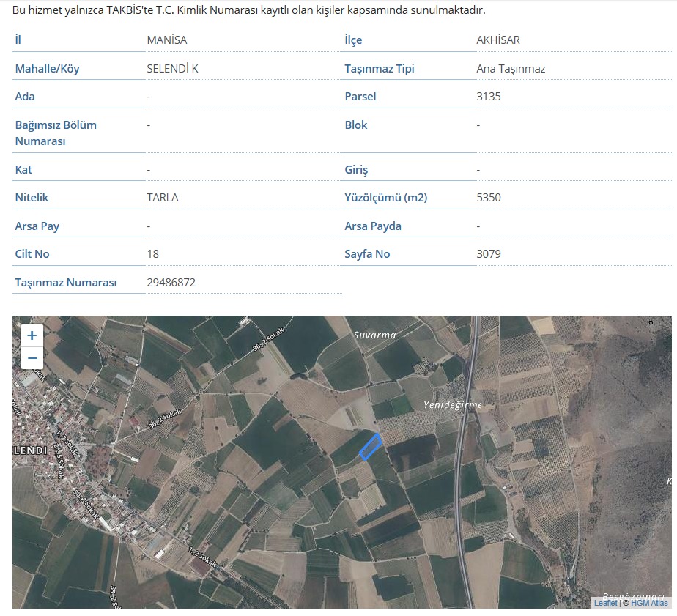Click the Bağımsız Bölüm Numarası field label

click(x=56, y=133)
